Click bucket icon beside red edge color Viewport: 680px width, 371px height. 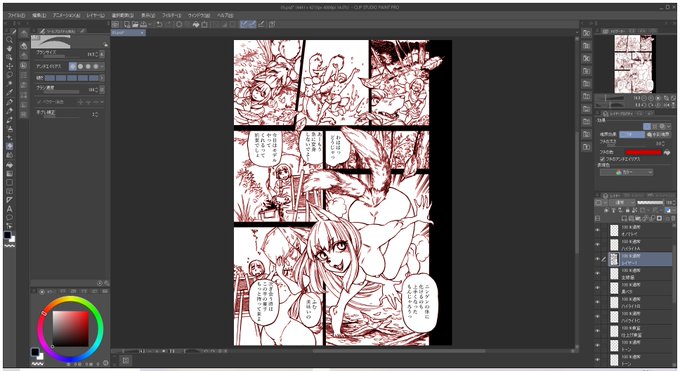[x=667, y=152]
